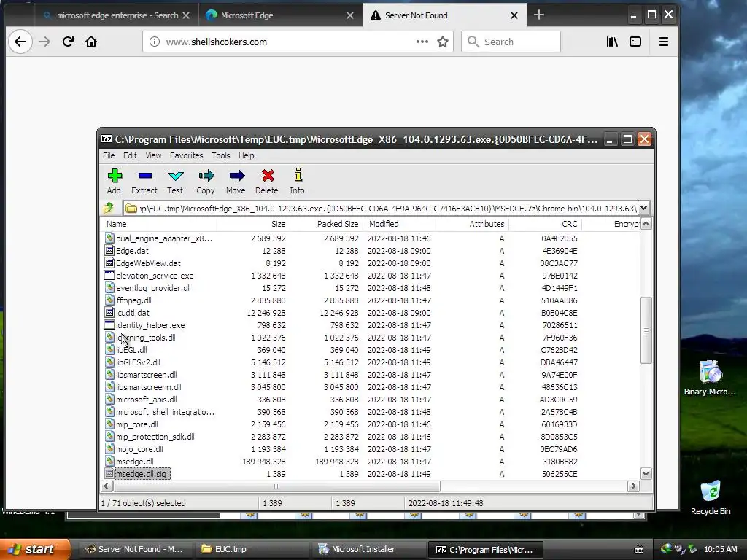The width and height of the screenshot is (747, 560).
Task: Click scroll down arrow in file list
Action: click(646, 474)
